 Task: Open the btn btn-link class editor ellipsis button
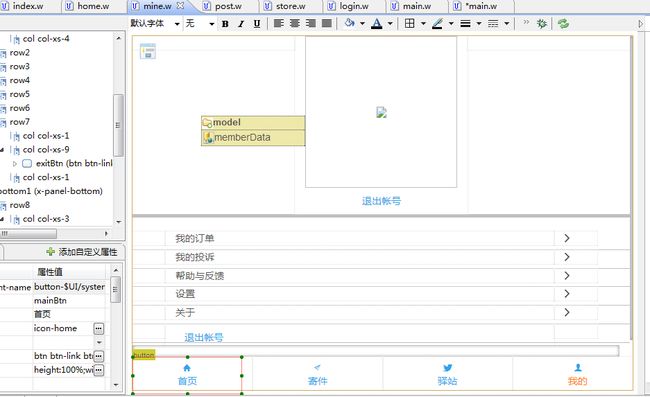coord(99,356)
